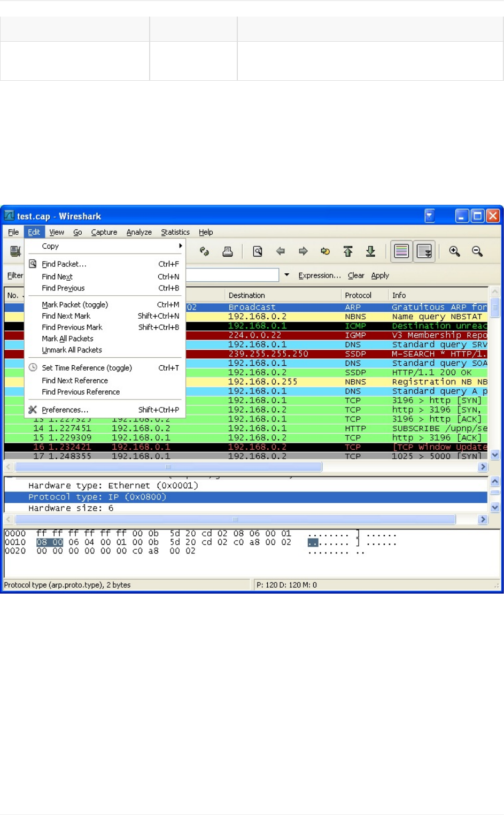Viewport: 504px width, 815px height.
Task: Expand the Copy submenu
Action: click(x=105, y=246)
